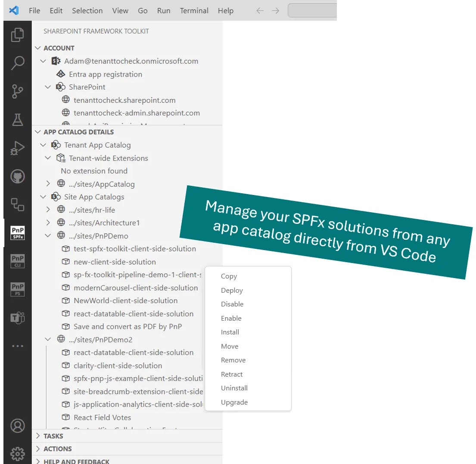
Task: Open the Accounts icon in activity bar
Action: point(18,426)
